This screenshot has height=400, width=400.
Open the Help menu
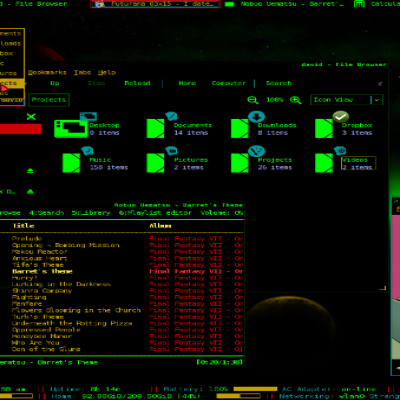pyautogui.click(x=107, y=72)
